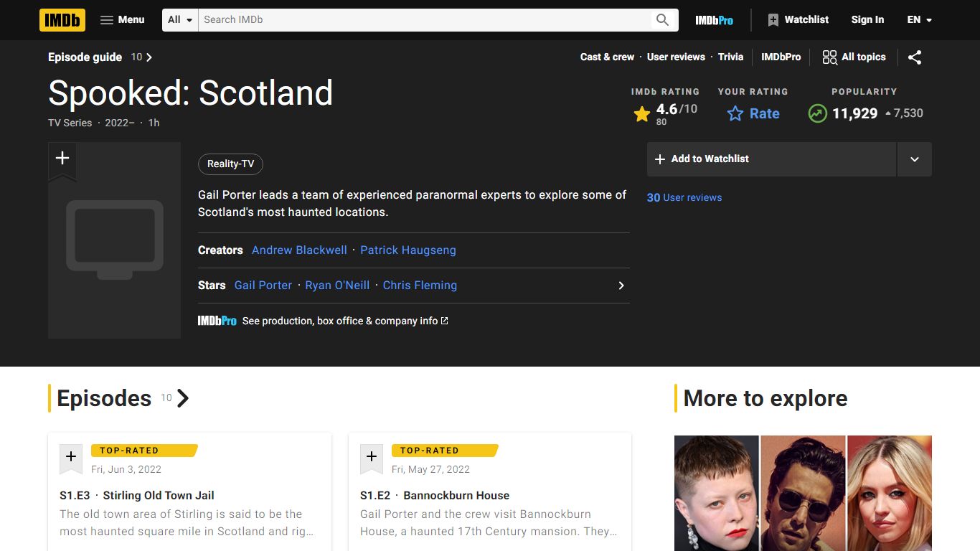This screenshot has width=980, height=551.
Task: Open the IMDbPro logo next to production info
Action: click(x=217, y=321)
